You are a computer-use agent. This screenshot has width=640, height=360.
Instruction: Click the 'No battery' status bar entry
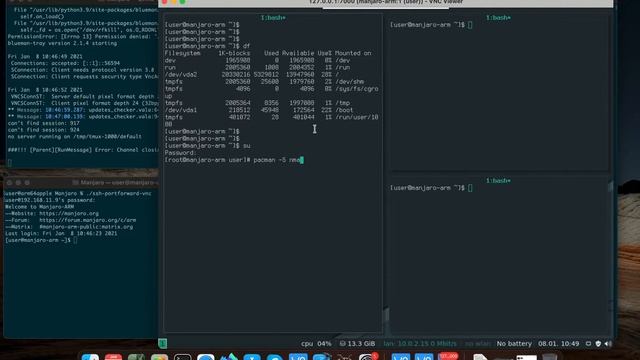point(514,344)
